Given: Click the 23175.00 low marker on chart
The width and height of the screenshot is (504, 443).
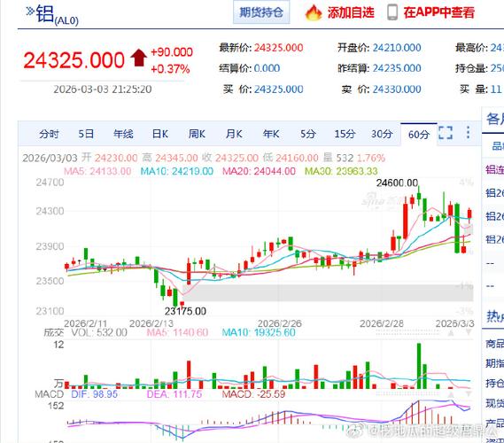Looking at the screenshot, I should (x=185, y=311).
